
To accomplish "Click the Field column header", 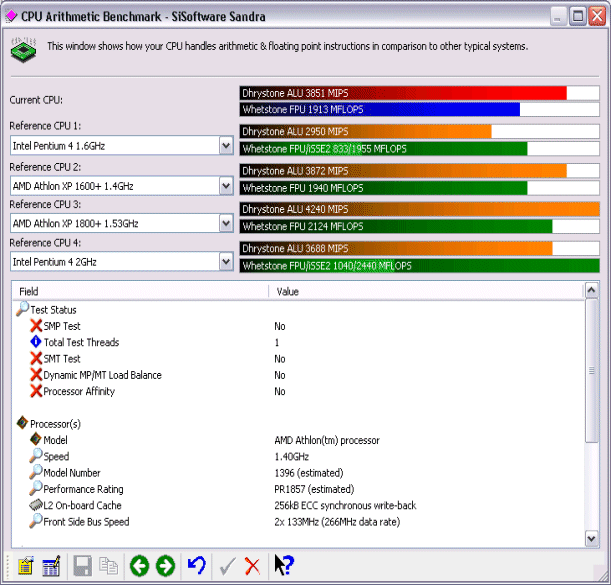I will pos(140,292).
